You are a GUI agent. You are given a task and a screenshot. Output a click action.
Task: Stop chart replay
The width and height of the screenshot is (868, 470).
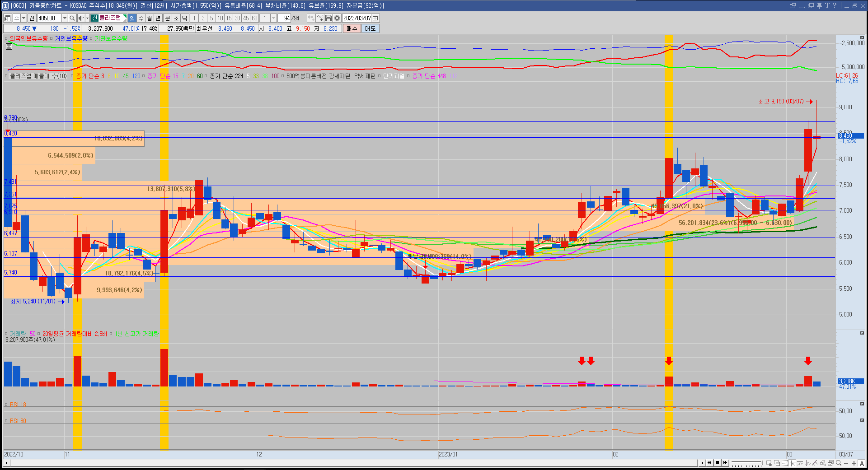click(718, 463)
